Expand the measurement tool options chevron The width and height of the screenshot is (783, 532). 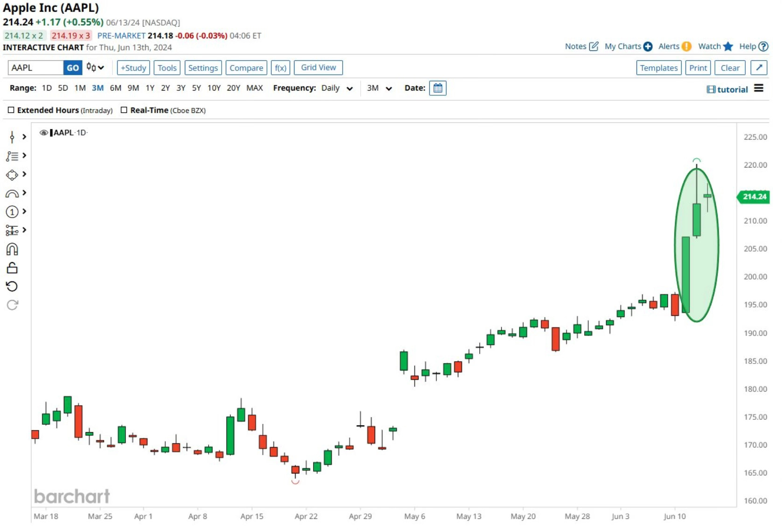[x=24, y=230]
